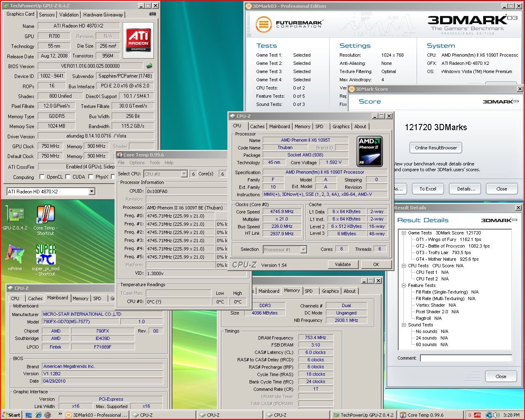
Task: Show hidden Quick Launch items chevron
Action: click(60, 414)
